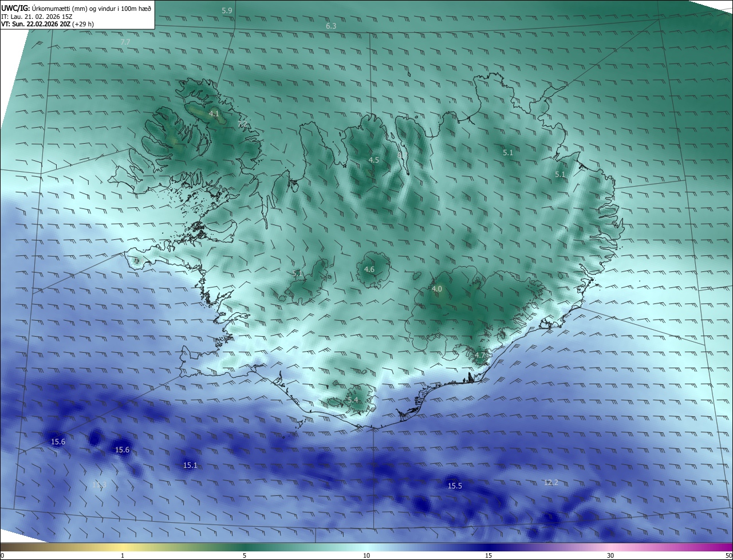Click the 4.5 value label
The height and width of the screenshot is (560, 733).
click(374, 160)
